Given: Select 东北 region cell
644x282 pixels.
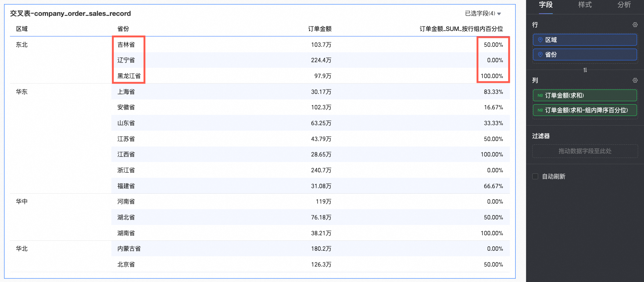Looking at the screenshot, I should coord(22,45).
